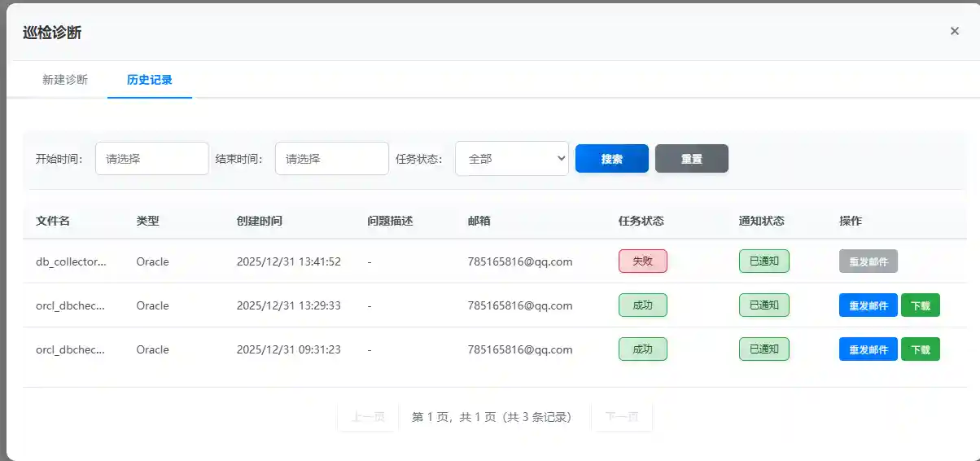Click 已通知 badge in the db_collector row
980x461 pixels.
[764, 261]
